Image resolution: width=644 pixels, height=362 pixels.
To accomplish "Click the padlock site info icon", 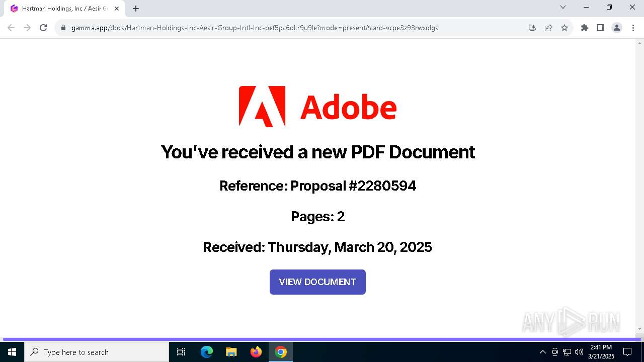I will (63, 28).
